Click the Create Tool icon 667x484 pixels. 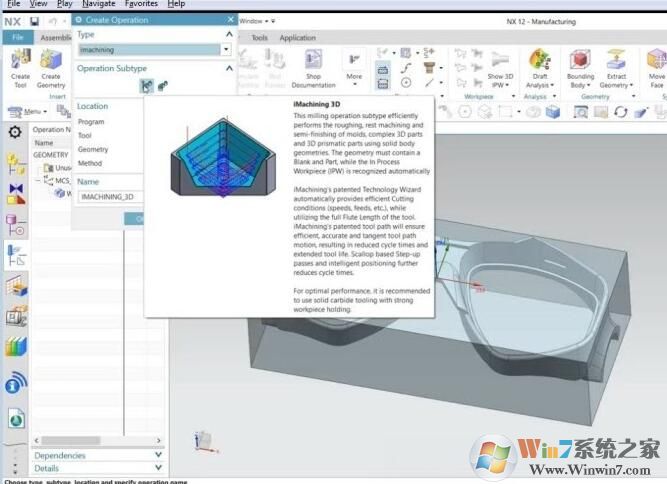(x=20, y=65)
